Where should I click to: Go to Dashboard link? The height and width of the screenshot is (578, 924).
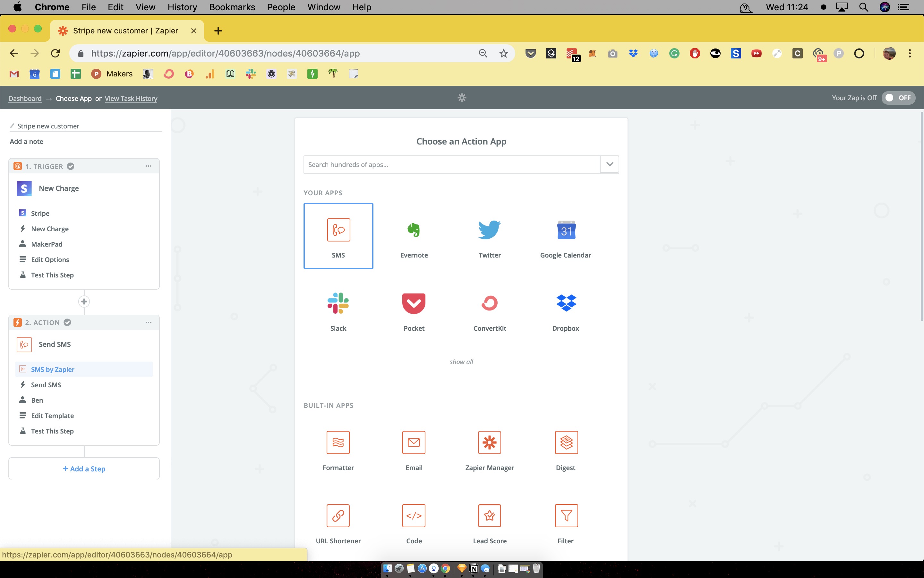click(x=25, y=98)
